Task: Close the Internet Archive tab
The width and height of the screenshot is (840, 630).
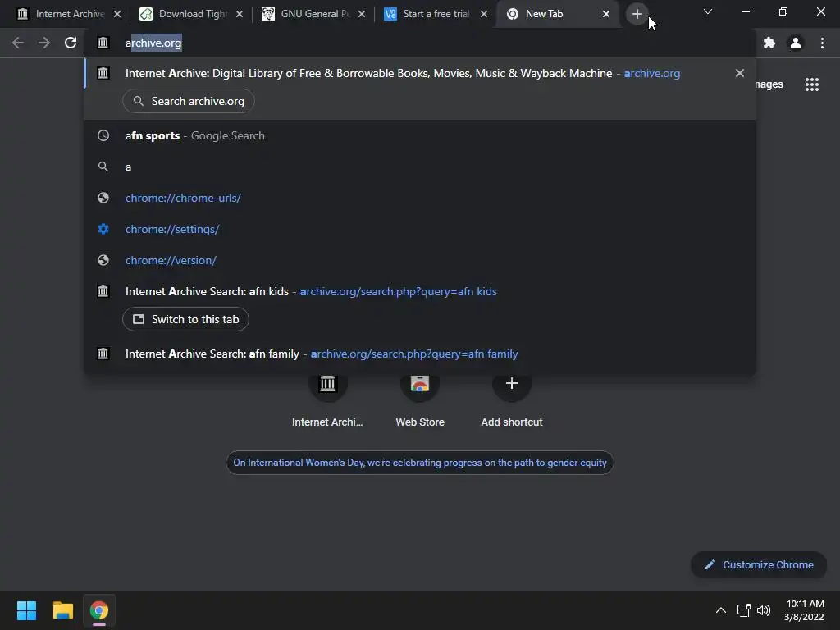Action: pyautogui.click(x=117, y=14)
